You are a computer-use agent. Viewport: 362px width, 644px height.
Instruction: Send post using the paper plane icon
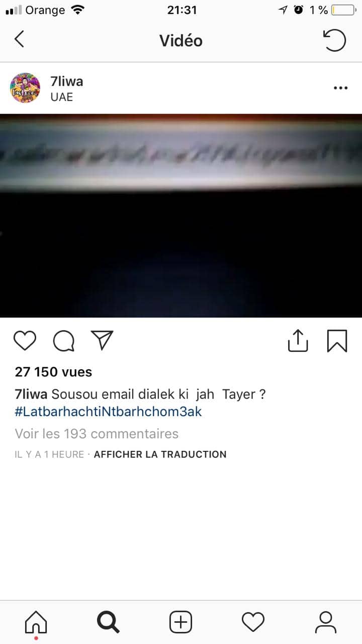pyautogui.click(x=102, y=340)
